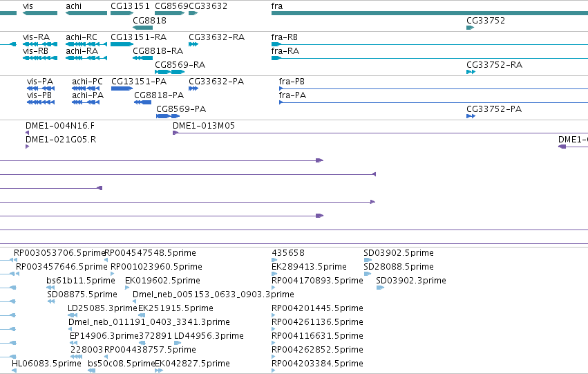The image size is (588, 374).
Task: Click the CG13151 gene arrow
Action: tap(122, 13)
